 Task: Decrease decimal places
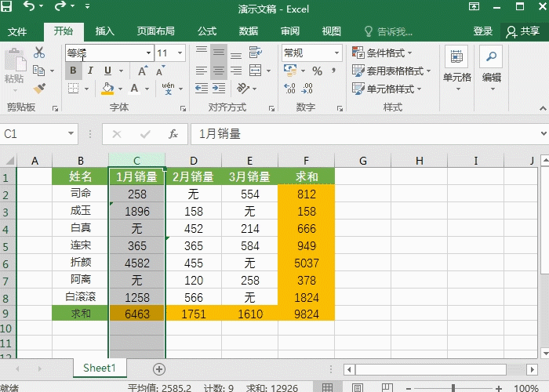(307, 88)
